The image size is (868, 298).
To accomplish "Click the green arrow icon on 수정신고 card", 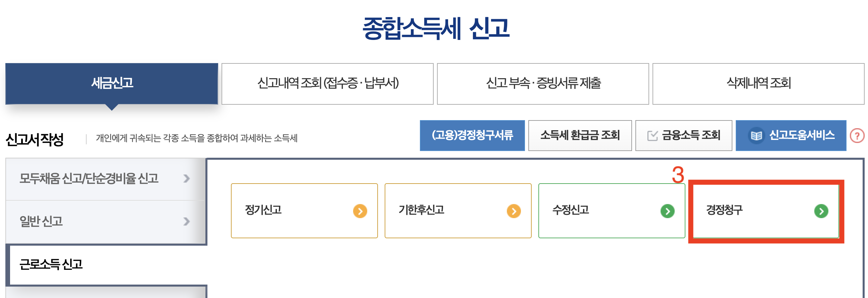I will [668, 211].
